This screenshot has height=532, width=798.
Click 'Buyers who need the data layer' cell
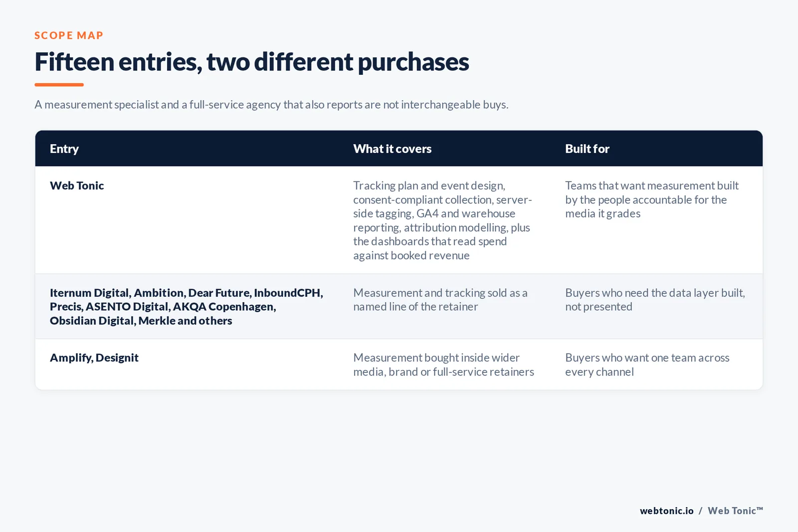[655, 300]
